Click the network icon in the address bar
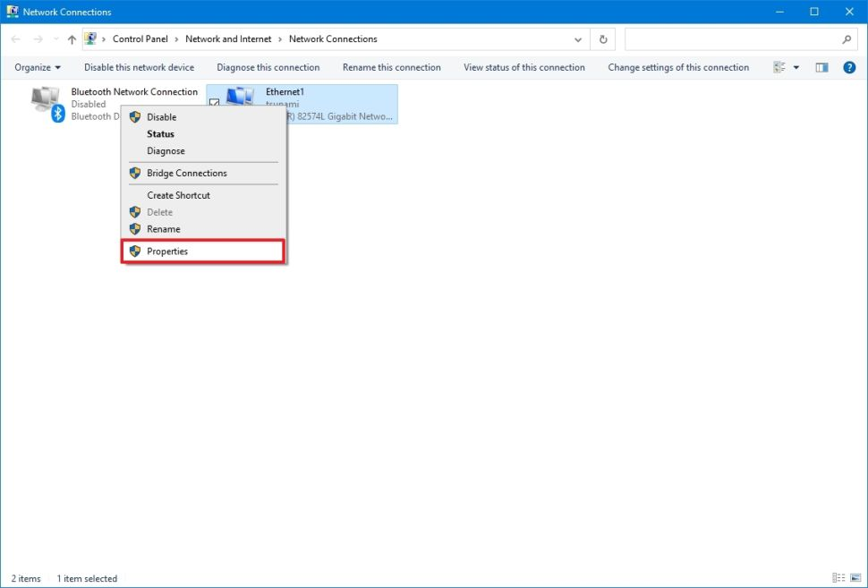868x588 pixels. (89, 38)
